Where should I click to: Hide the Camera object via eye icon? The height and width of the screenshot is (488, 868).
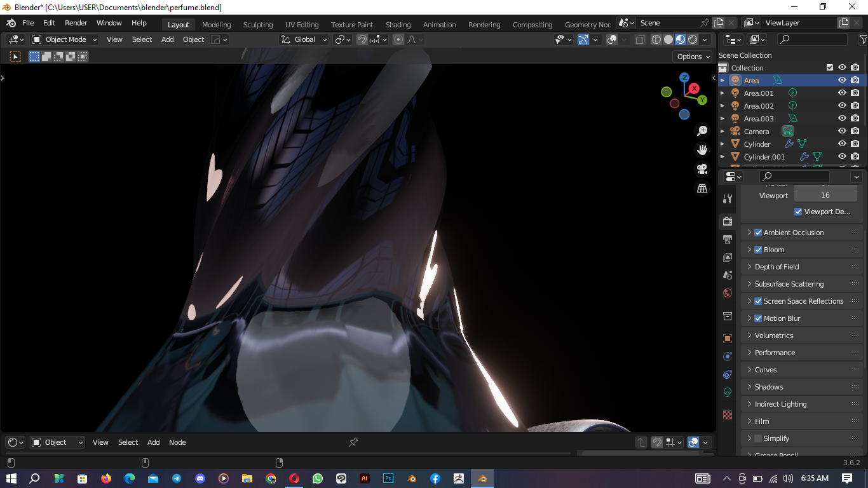(842, 132)
